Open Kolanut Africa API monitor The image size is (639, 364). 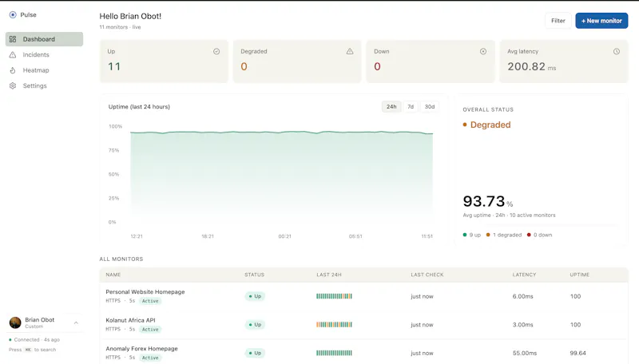[x=130, y=320]
